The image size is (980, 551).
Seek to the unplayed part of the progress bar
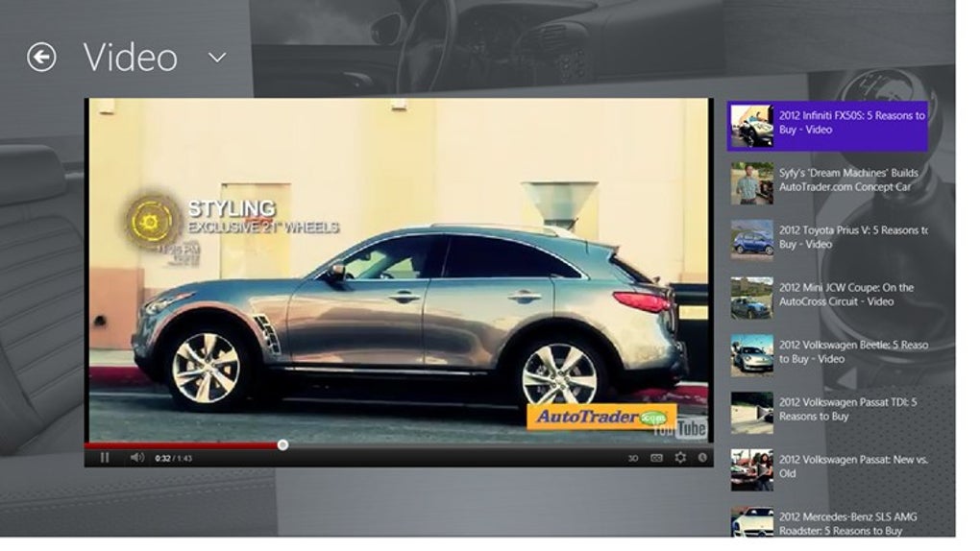click(497, 445)
